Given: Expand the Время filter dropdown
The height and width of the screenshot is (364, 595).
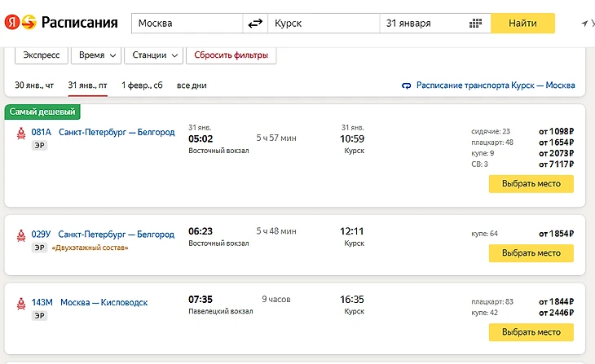Looking at the screenshot, I should 97,55.
